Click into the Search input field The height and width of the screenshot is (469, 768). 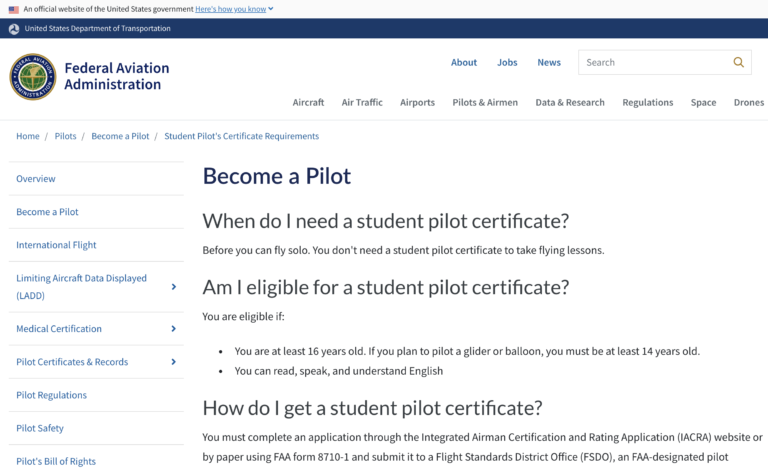654,62
